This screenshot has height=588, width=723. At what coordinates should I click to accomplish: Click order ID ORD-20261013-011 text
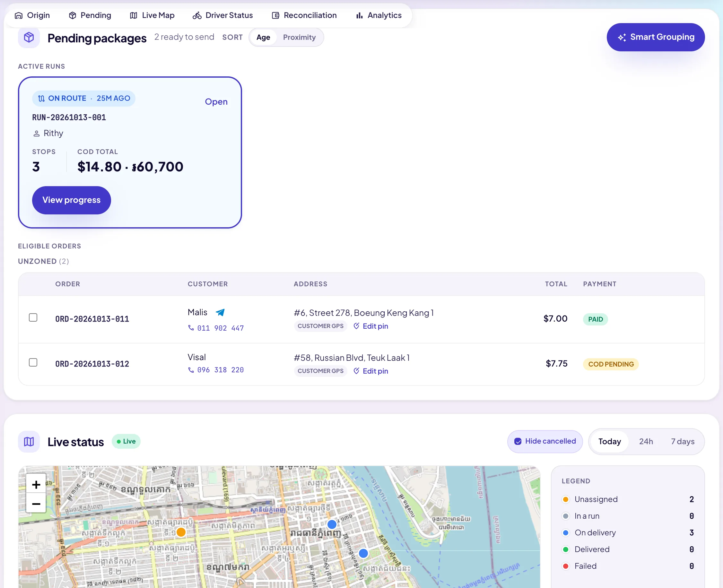pos(92,319)
